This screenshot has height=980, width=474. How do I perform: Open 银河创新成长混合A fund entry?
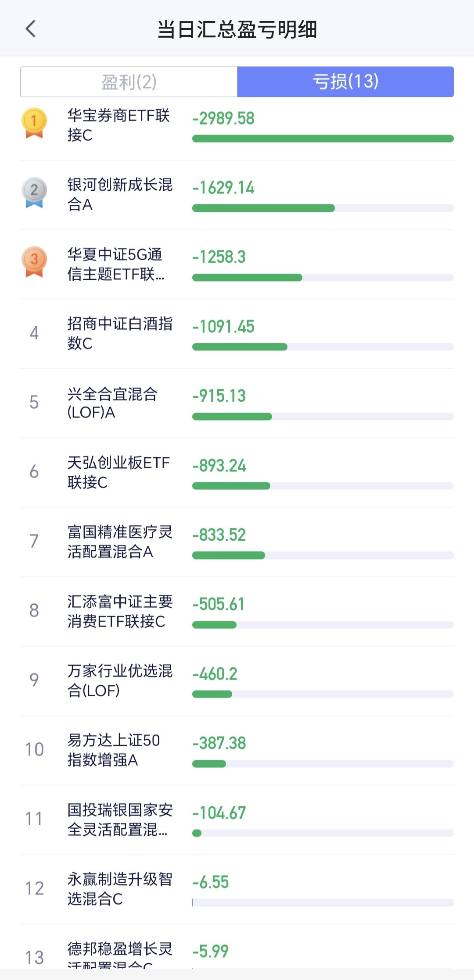click(x=119, y=194)
